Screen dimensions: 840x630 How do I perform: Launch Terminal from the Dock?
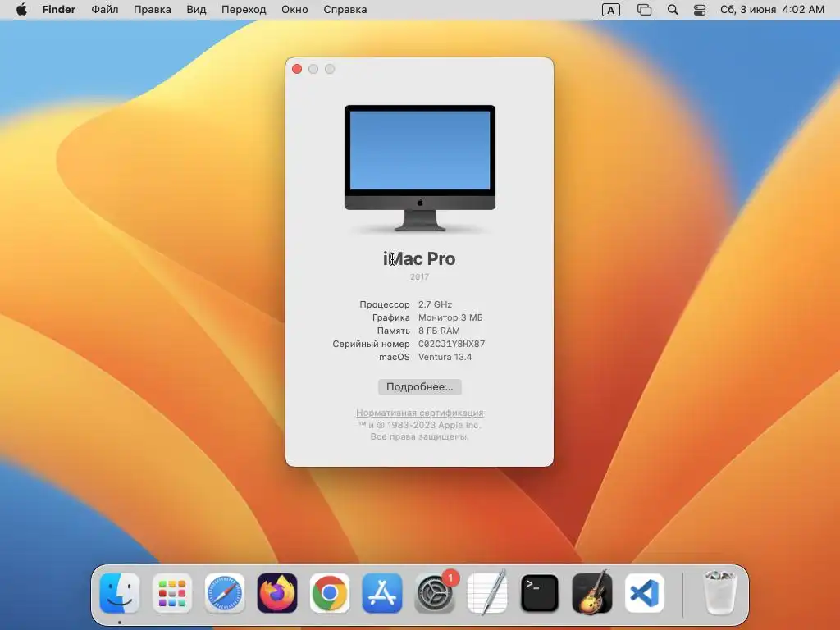(540, 593)
